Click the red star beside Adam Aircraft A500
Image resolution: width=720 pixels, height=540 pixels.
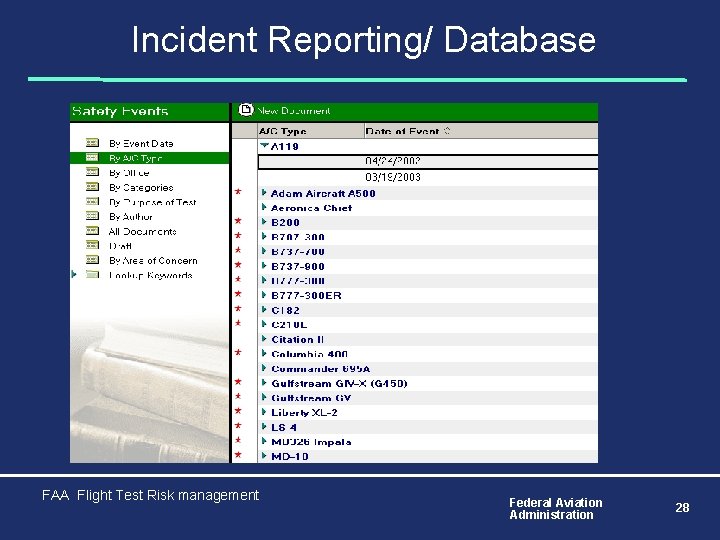[x=238, y=192]
